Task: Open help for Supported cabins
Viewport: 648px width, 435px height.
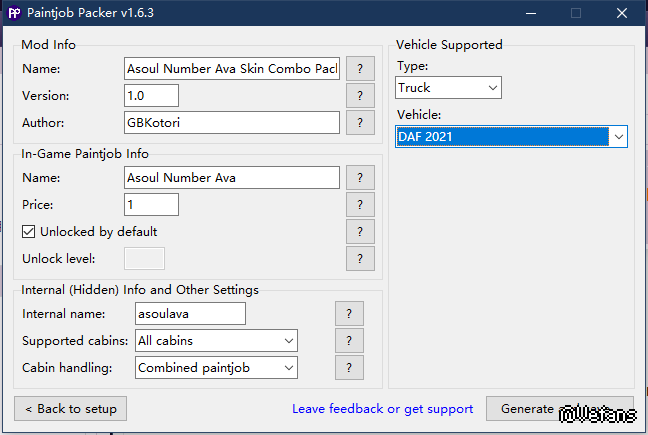Action: [x=349, y=341]
